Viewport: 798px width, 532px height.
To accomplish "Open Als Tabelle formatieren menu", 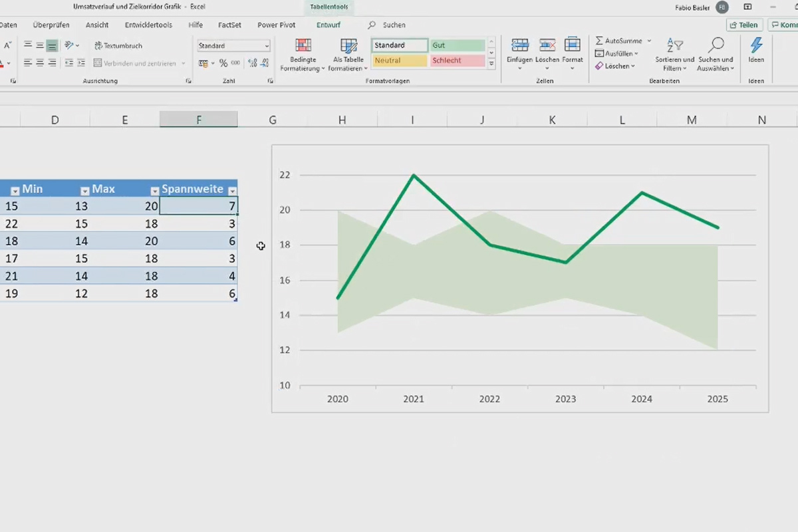I will (x=349, y=55).
